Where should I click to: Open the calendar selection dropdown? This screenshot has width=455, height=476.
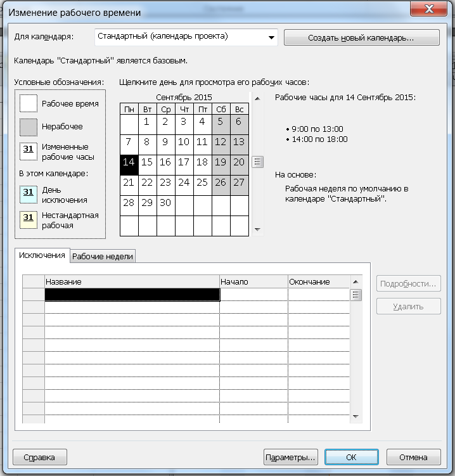tap(186, 37)
